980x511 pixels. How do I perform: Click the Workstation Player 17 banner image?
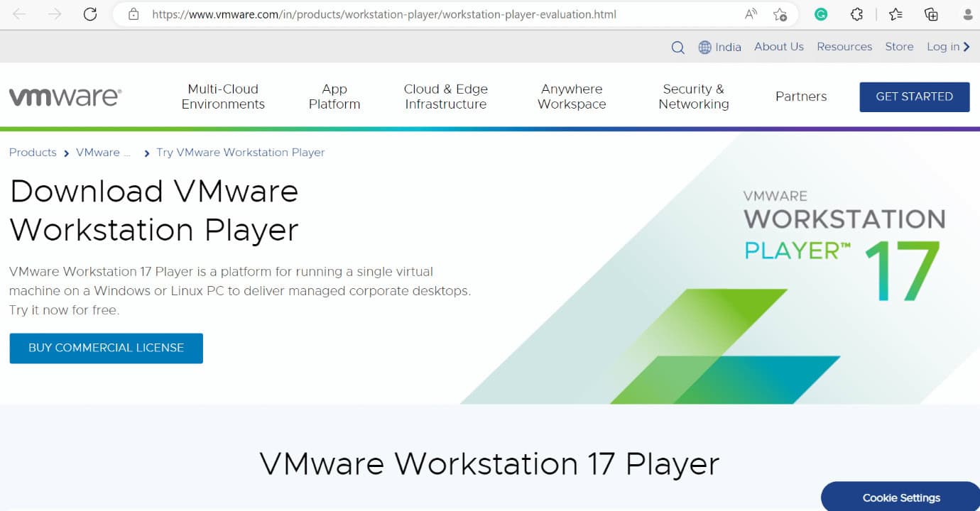[721, 270]
